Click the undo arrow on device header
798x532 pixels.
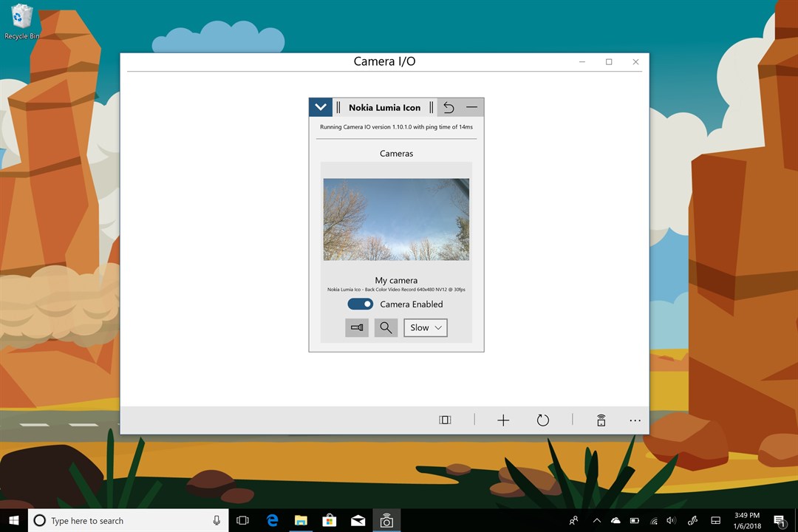[x=449, y=107]
